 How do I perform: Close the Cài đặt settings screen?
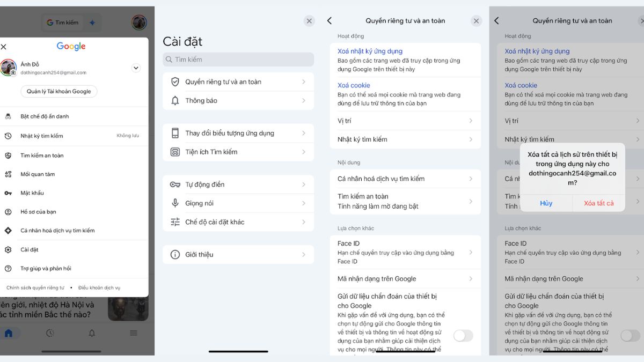point(309,21)
